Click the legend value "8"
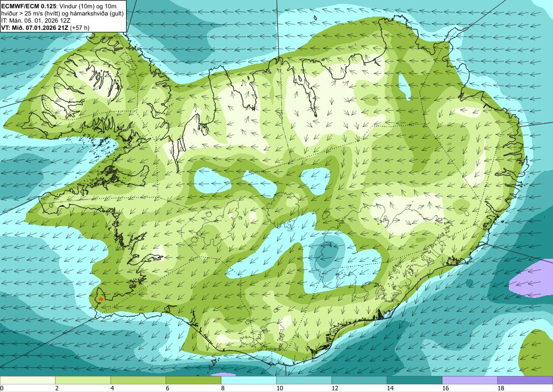The width and height of the screenshot is (553, 392). pos(223,388)
